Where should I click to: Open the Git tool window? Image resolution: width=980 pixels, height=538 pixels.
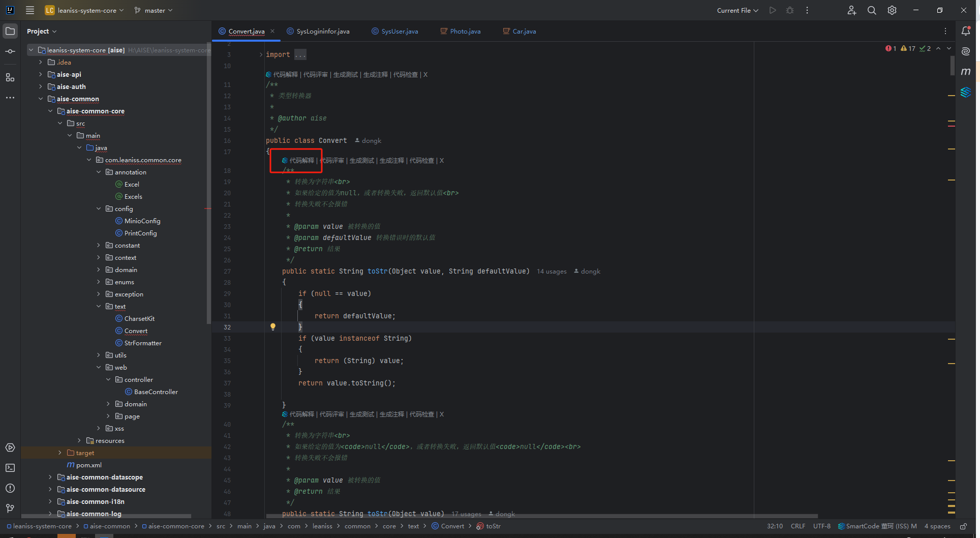click(x=10, y=508)
